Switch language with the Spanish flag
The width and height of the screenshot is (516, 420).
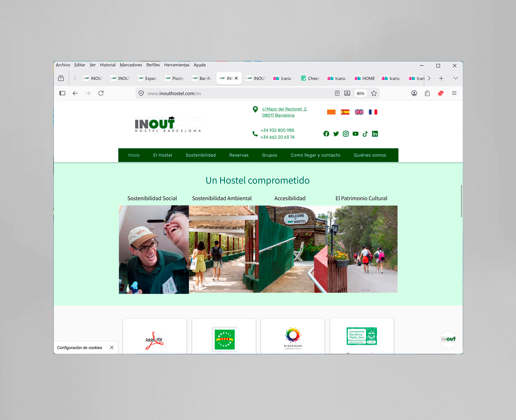click(x=345, y=112)
